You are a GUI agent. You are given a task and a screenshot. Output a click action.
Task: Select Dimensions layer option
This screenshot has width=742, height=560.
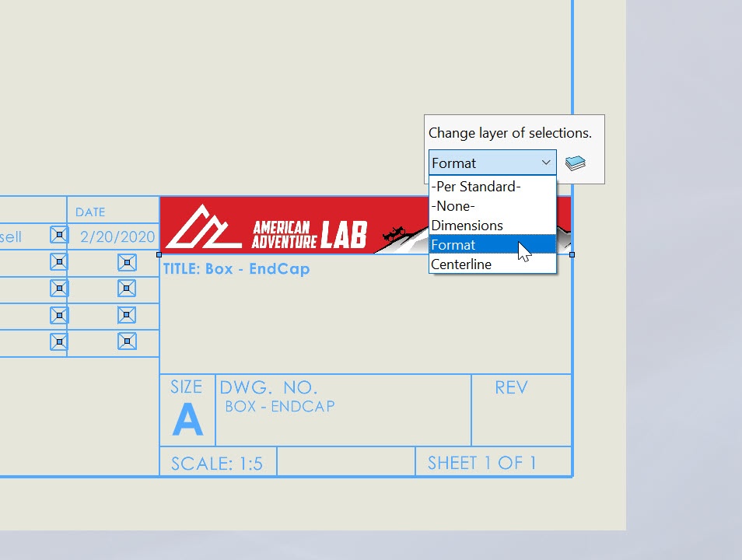[492, 226]
